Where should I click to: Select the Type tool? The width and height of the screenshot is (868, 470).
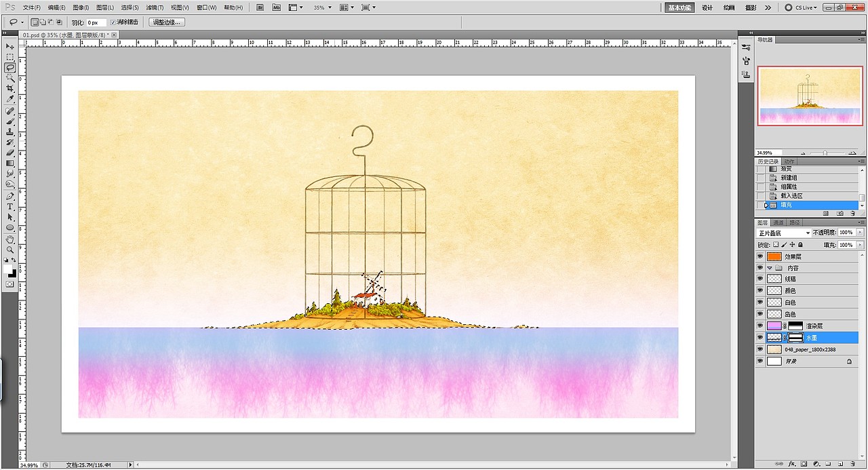click(x=10, y=206)
